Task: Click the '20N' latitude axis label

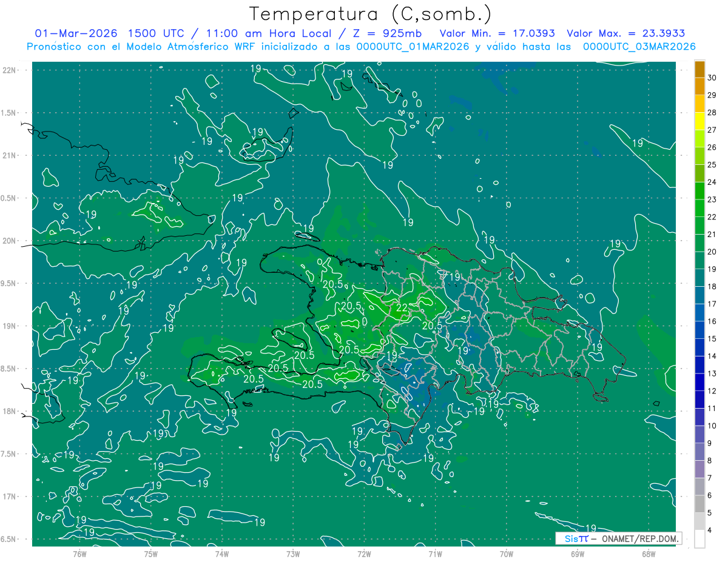Action: (x=10, y=241)
